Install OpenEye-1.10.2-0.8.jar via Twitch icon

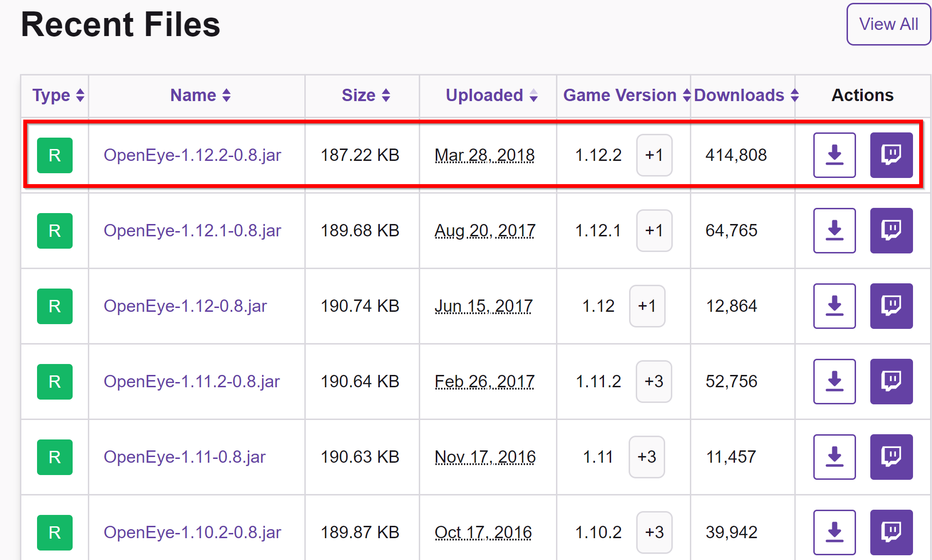(x=891, y=532)
